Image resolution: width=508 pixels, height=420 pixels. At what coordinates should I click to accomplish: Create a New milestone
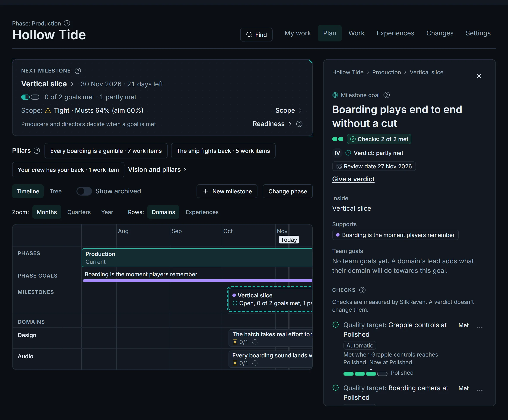(x=227, y=191)
